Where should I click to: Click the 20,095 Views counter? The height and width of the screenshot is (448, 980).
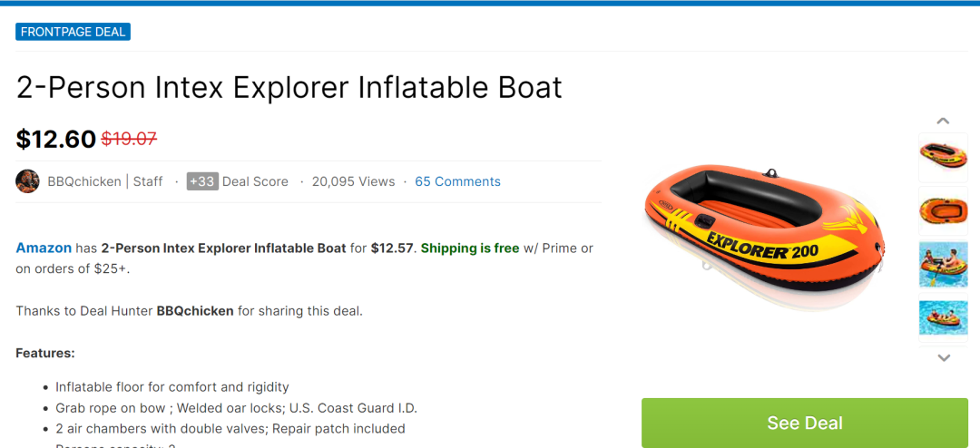353,181
